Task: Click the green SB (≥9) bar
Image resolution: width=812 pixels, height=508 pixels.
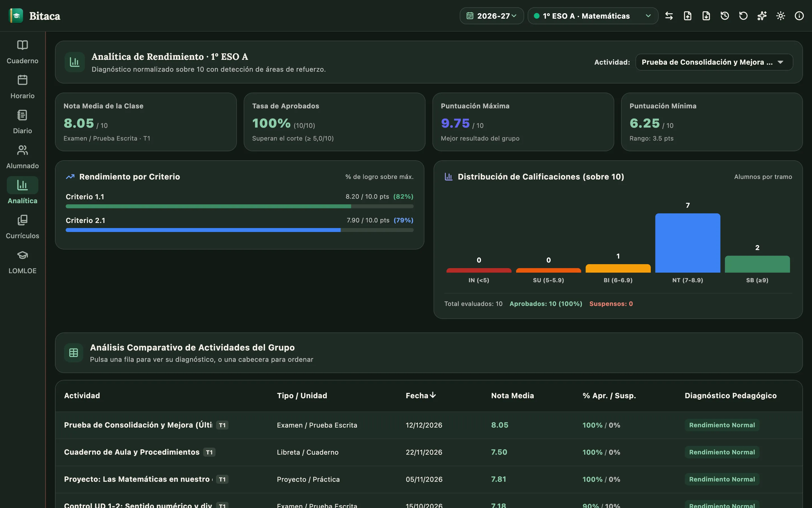Action: [x=757, y=264]
